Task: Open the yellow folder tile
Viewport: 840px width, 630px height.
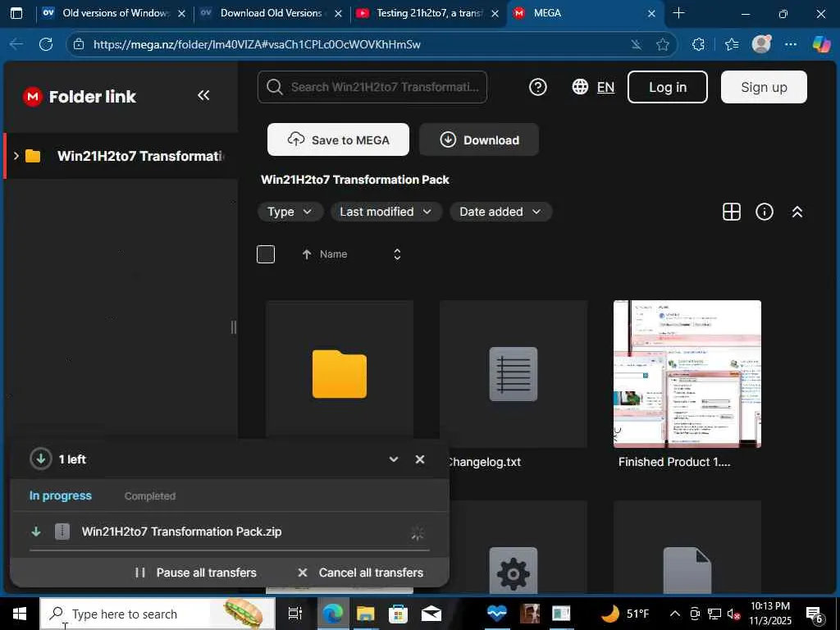Action: point(340,374)
